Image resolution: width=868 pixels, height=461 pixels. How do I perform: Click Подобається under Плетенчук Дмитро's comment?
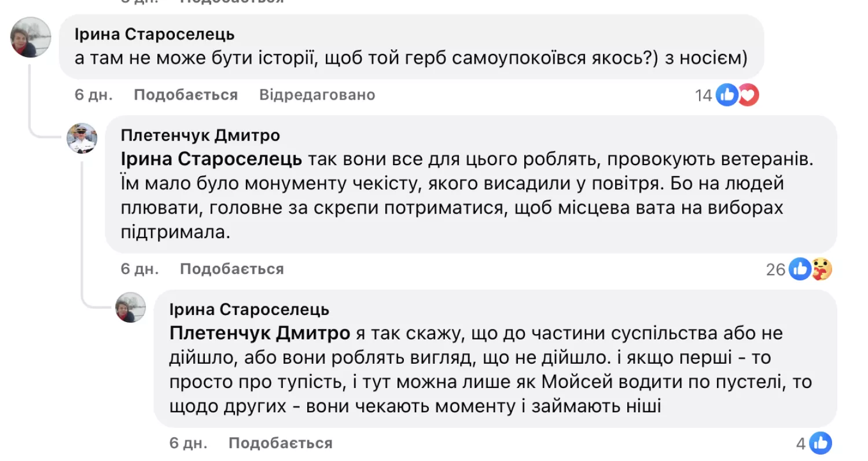point(231,269)
